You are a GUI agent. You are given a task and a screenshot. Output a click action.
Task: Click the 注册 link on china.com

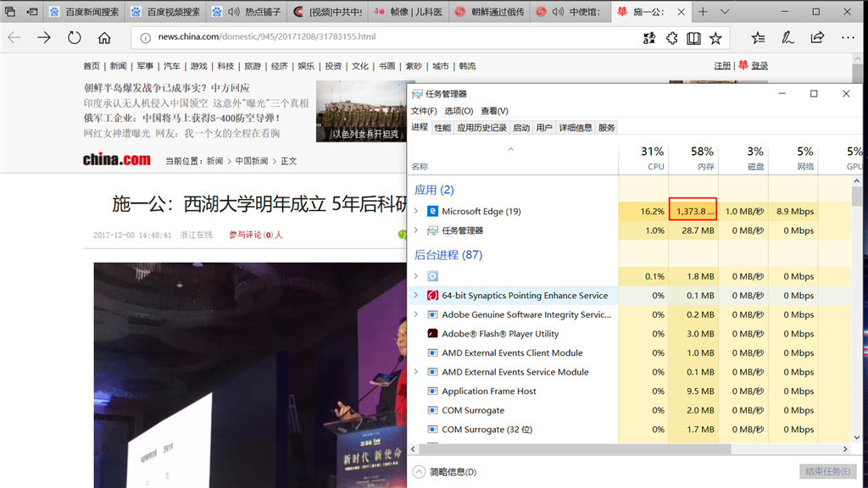tap(722, 66)
